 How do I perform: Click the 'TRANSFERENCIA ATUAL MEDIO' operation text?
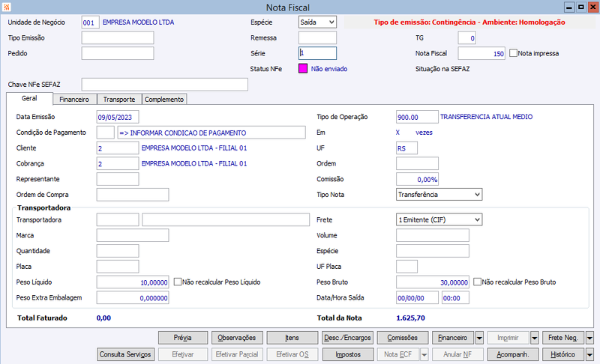pos(486,117)
